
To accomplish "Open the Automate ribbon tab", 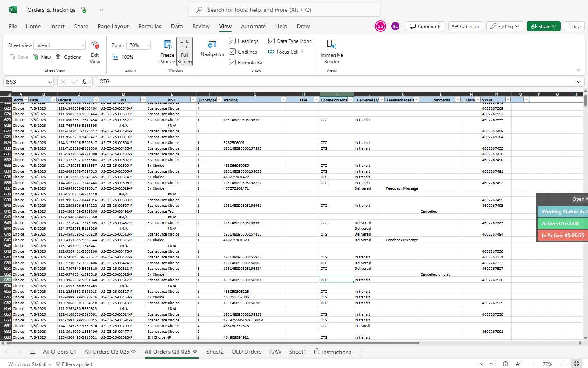I will coord(253,26).
